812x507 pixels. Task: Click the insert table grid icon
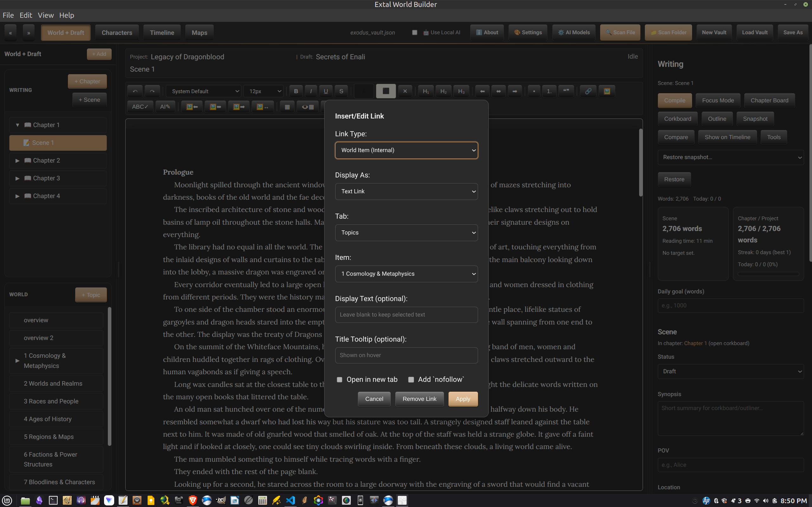coord(287,107)
